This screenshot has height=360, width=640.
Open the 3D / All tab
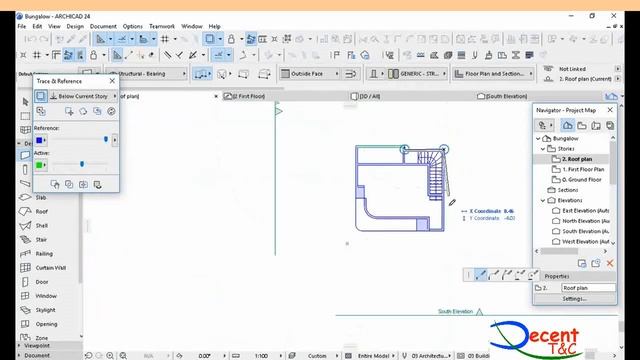coord(369,96)
